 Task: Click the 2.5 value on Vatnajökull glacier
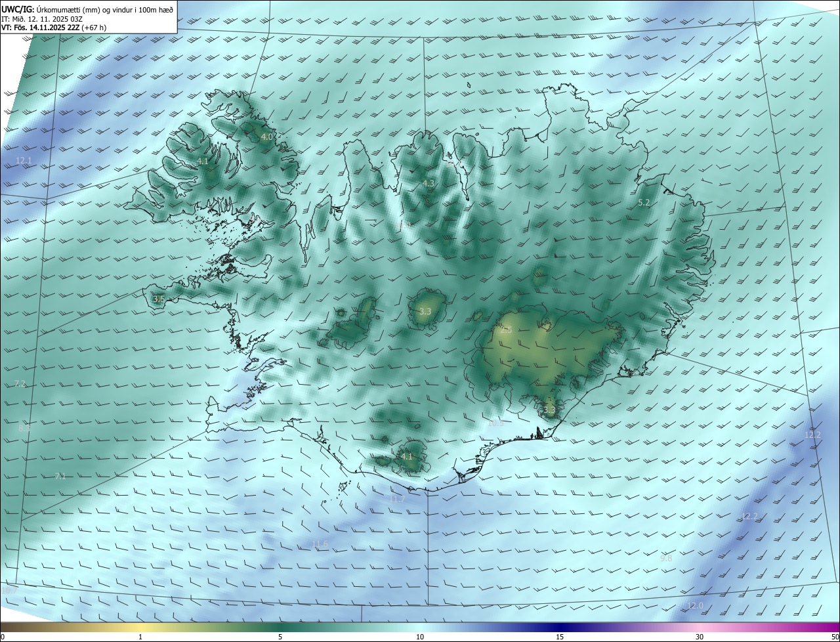coord(506,330)
